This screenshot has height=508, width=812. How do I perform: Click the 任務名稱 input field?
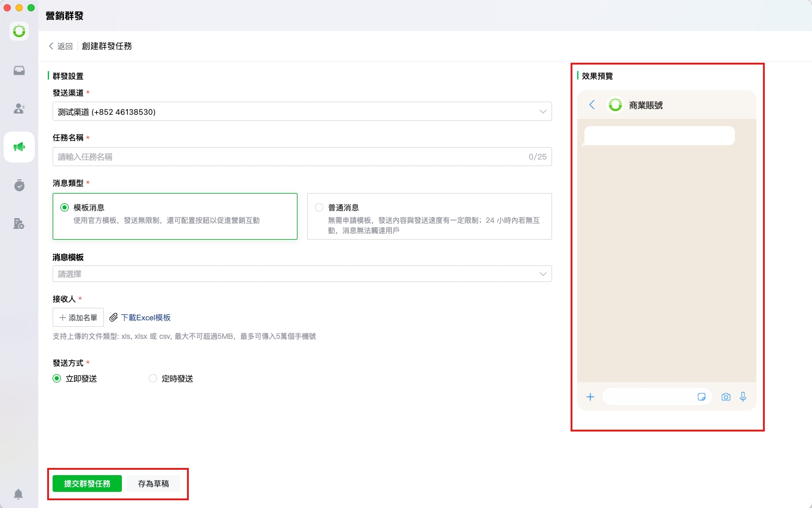(x=290, y=157)
